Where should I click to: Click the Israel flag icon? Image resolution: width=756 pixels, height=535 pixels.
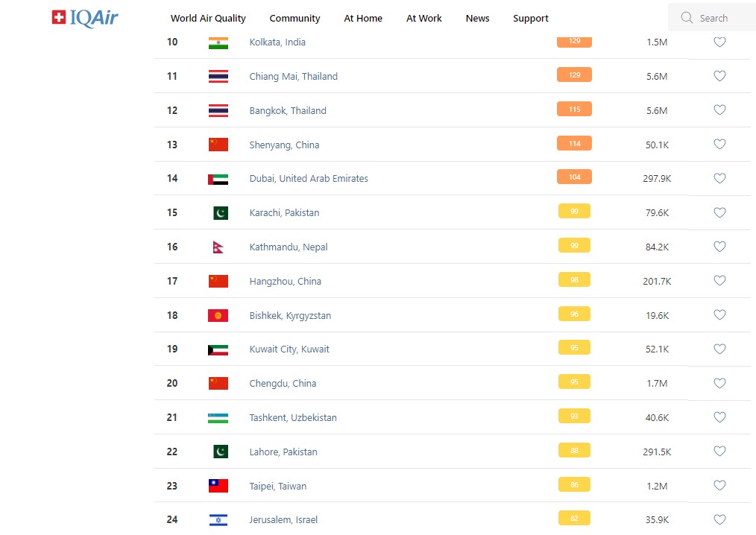click(218, 520)
